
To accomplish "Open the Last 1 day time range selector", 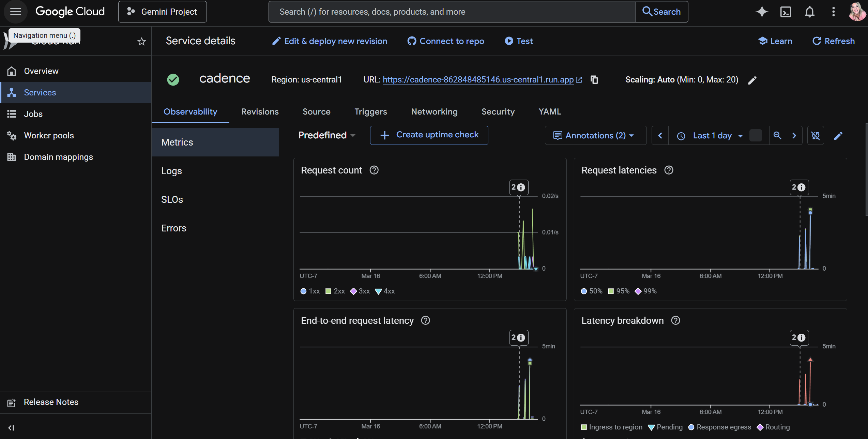I will pyautogui.click(x=712, y=136).
